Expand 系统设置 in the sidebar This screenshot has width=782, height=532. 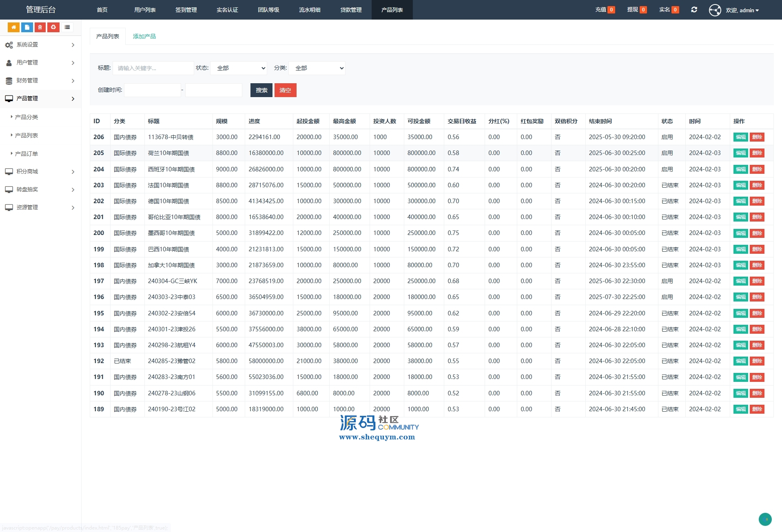click(40, 45)
